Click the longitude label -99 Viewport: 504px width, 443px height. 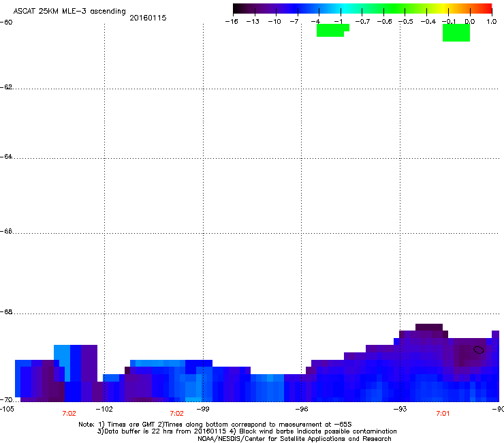point(203,409)
